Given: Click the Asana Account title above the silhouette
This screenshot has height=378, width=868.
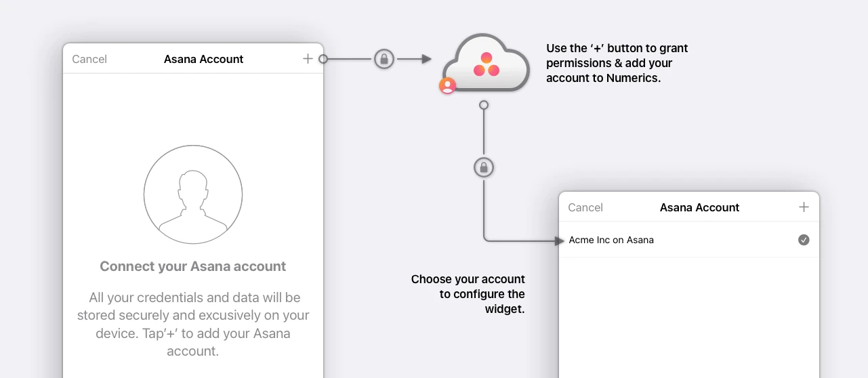Looking at the screenshot, I should pos(203,59).
